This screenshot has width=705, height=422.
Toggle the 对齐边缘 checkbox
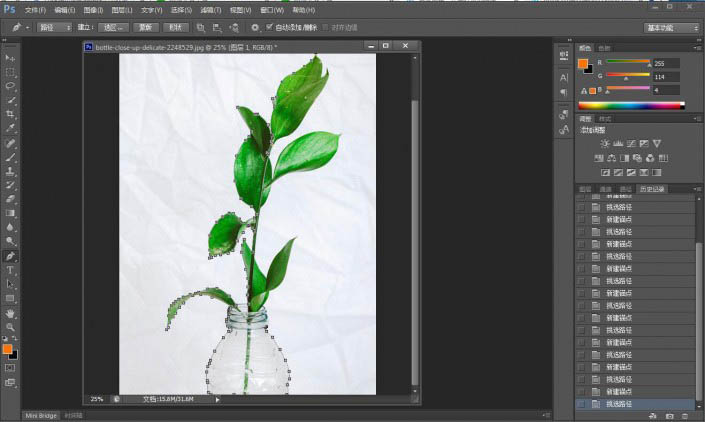click(324, 28)
